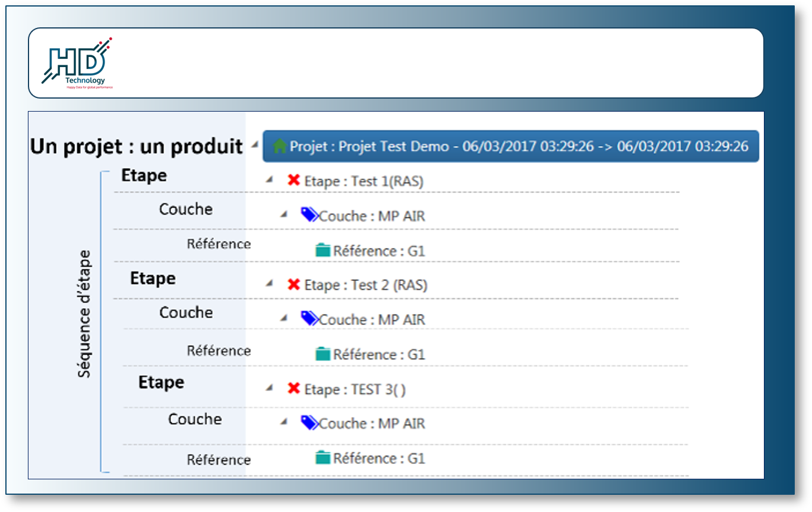Click the red cross icon of Etape Test 1(RAS)

pos(293,180)
